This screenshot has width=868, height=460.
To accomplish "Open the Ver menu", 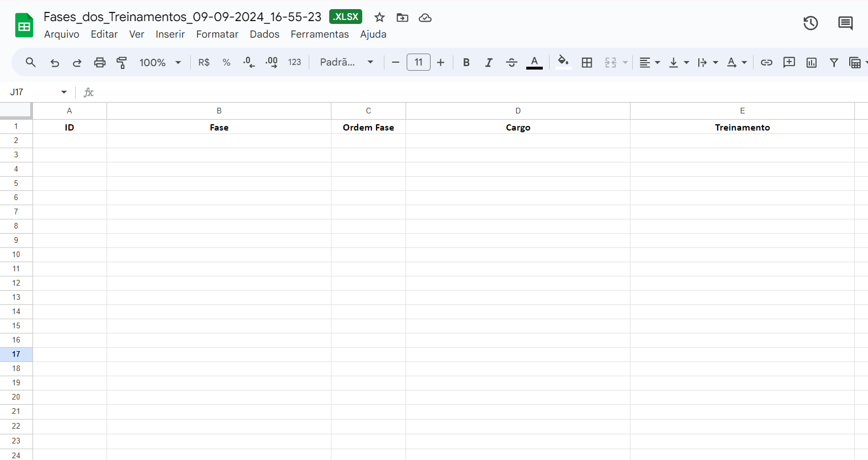I will 137,34.
